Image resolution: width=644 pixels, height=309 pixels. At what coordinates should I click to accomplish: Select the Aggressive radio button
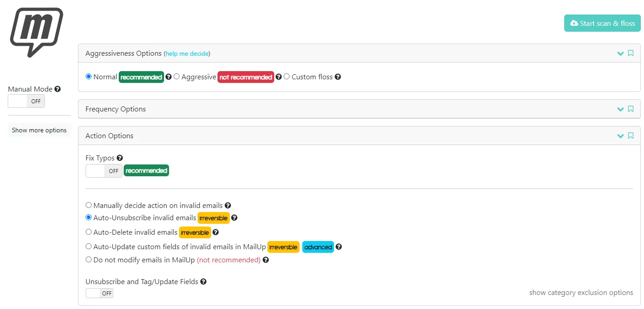coord(177,77)
